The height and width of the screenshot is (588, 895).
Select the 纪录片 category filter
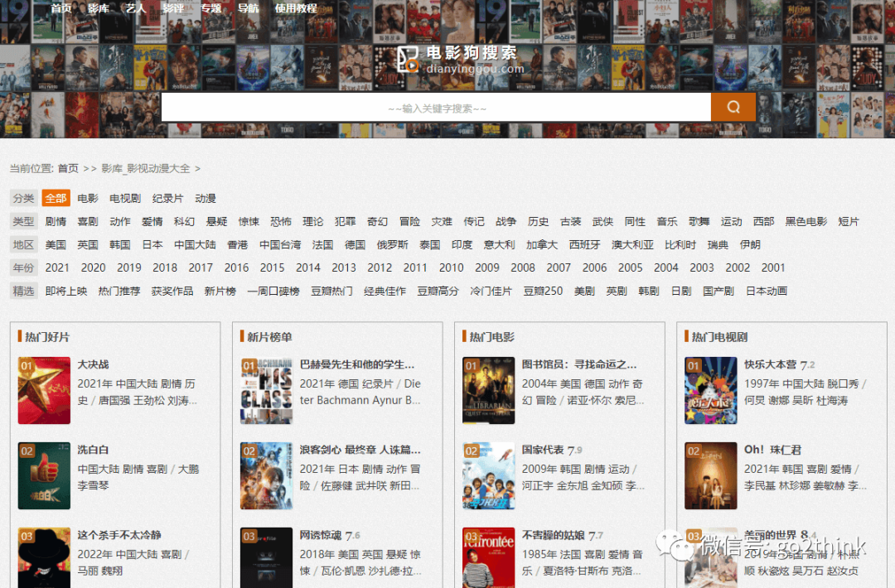point(167,198)
